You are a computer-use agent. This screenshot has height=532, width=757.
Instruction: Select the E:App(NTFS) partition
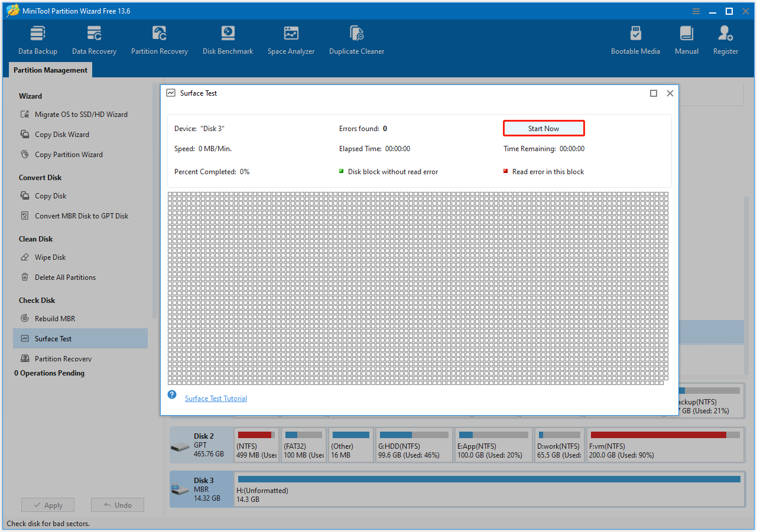click(x=493, y=445)
